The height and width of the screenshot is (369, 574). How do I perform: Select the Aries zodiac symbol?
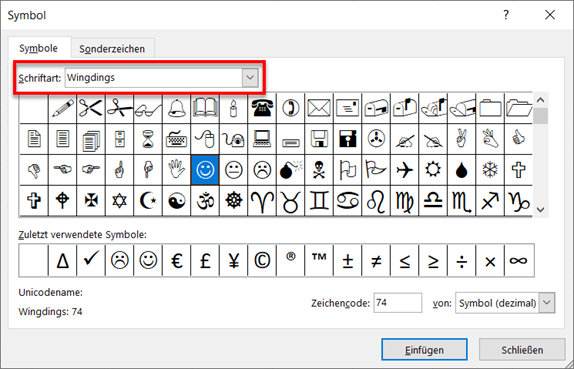point(262,201)
